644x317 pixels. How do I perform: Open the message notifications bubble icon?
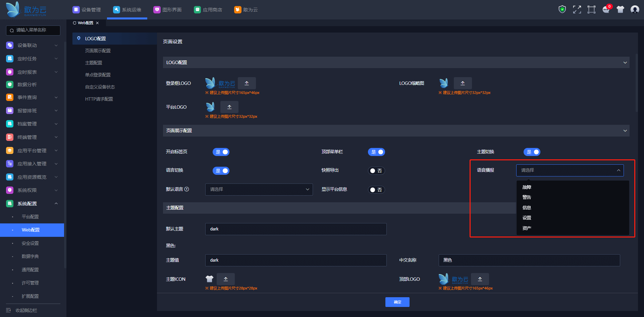point(606,9)
